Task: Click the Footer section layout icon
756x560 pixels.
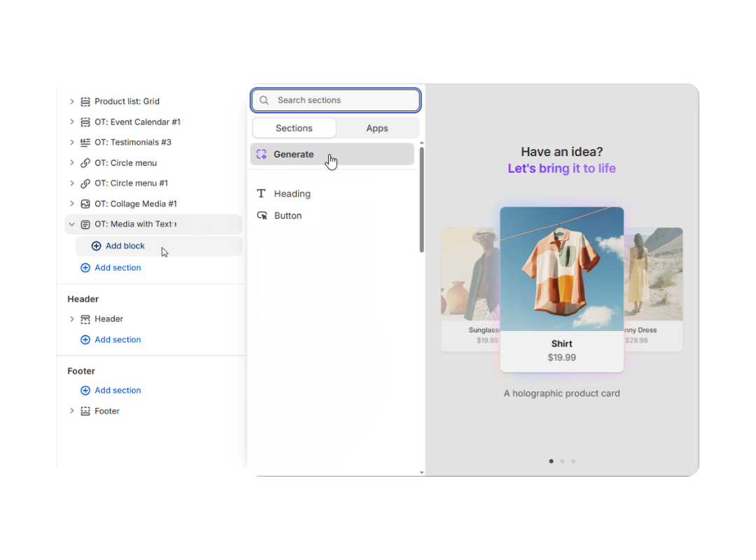Action: coord(85,411)
